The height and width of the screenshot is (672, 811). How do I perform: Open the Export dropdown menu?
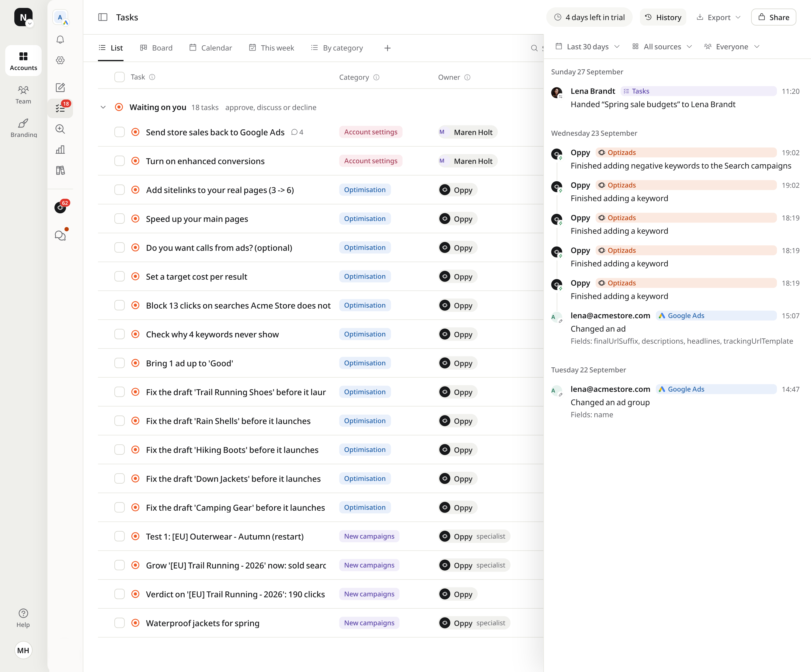click(719, 17)
